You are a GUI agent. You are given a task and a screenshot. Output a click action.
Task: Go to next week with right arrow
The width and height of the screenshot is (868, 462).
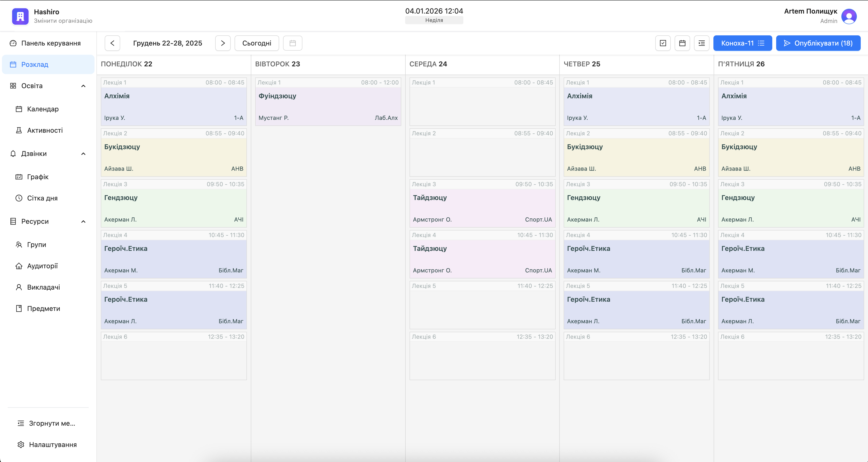(x=223, y=43)
